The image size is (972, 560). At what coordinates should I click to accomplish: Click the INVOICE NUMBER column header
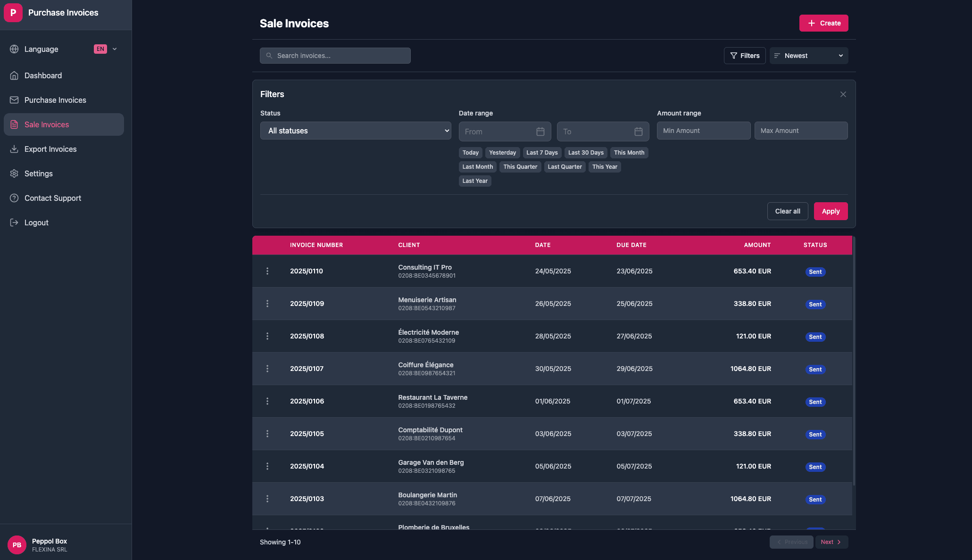point(316,245)
